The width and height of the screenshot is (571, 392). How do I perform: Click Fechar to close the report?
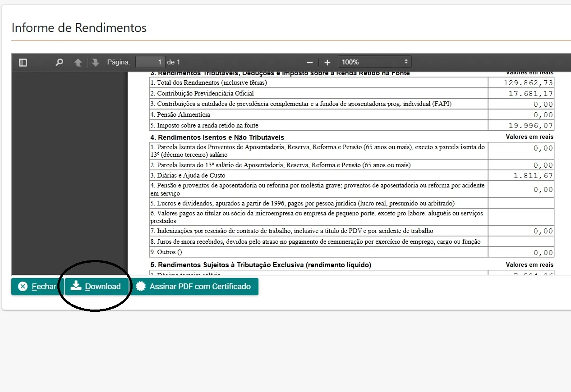click(43, 286)
